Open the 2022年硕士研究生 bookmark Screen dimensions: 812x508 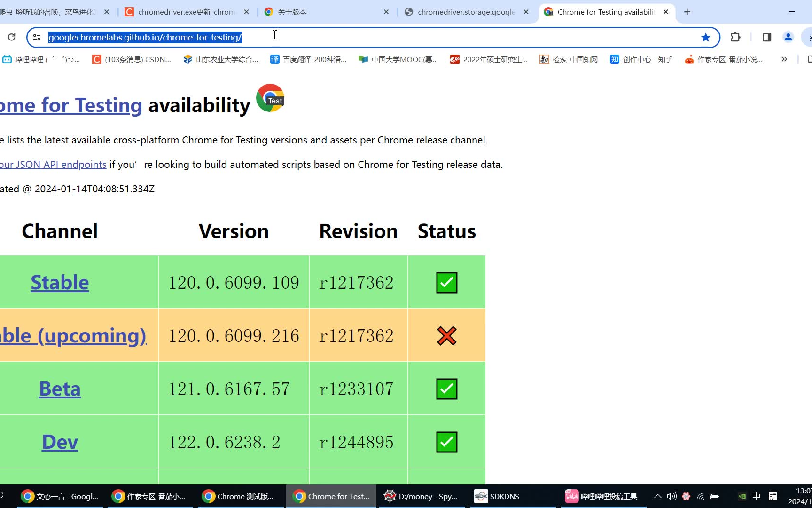pos(489,59)
